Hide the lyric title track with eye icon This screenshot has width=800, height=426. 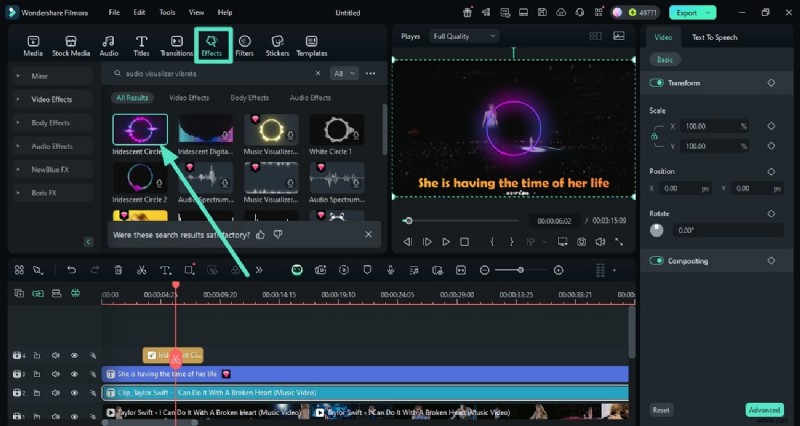[73, 374]
